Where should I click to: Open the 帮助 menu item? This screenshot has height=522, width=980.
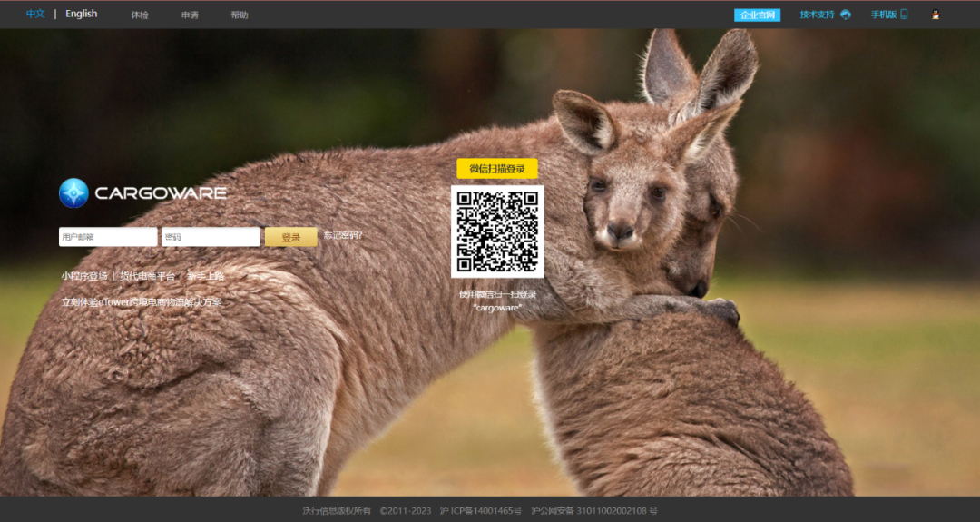pos(240,15)
